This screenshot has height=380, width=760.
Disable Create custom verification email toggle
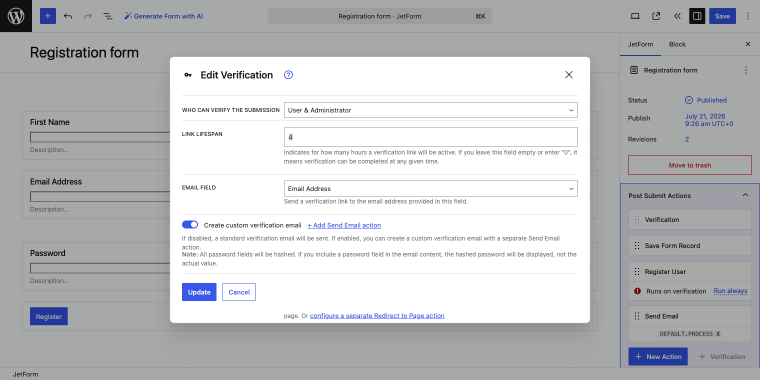pyautogui.click(x=190, y=225)
